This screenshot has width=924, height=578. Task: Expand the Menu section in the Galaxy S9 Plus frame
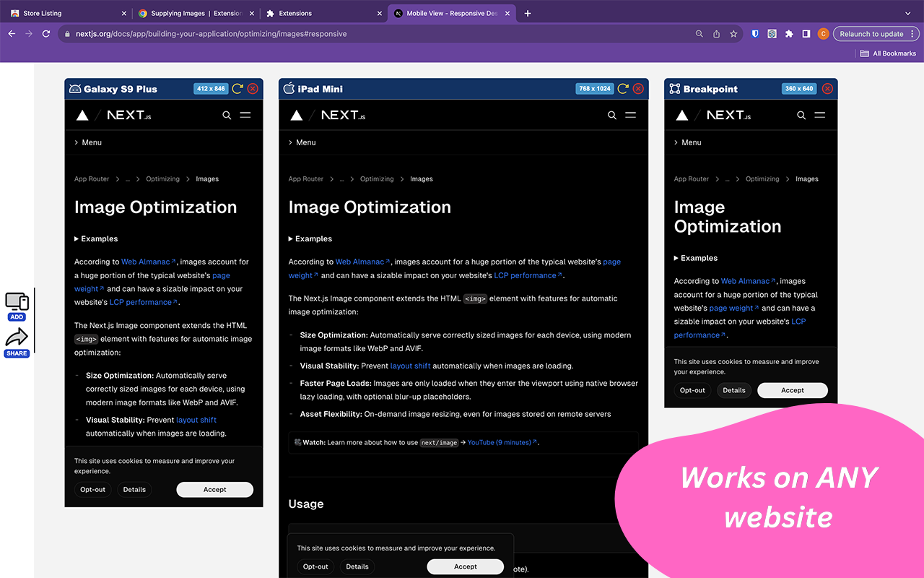coord(87,142)
